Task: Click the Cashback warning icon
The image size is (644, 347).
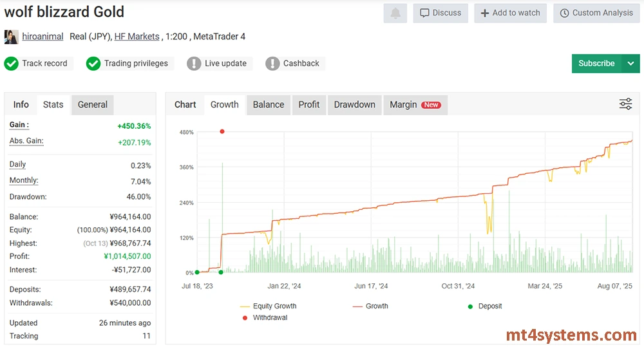Action: click(x=272, y=64)
